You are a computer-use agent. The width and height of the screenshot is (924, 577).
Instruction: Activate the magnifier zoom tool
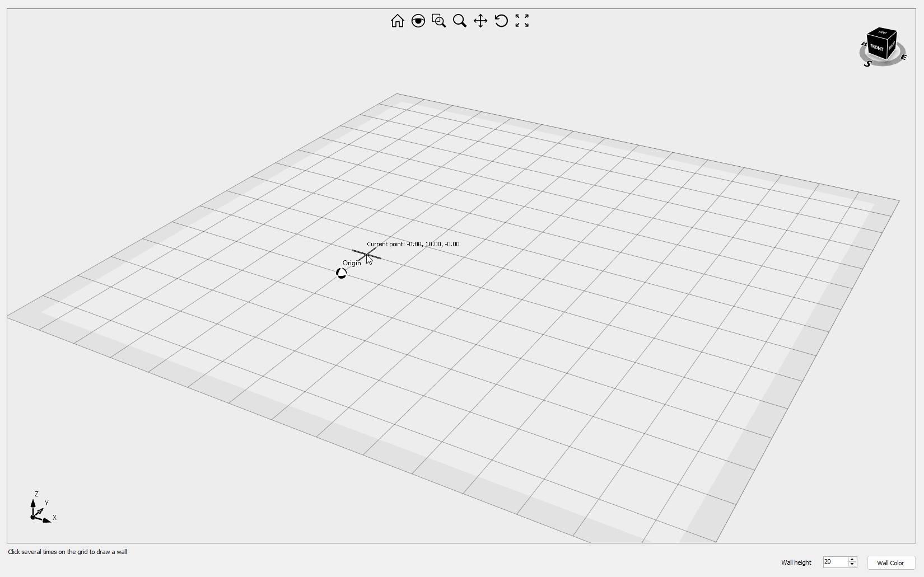[459, 21]
